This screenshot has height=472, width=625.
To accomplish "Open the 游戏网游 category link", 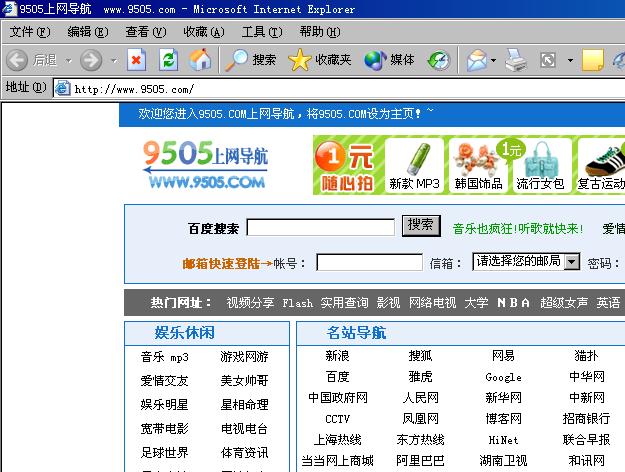I will tap(244, 356).
